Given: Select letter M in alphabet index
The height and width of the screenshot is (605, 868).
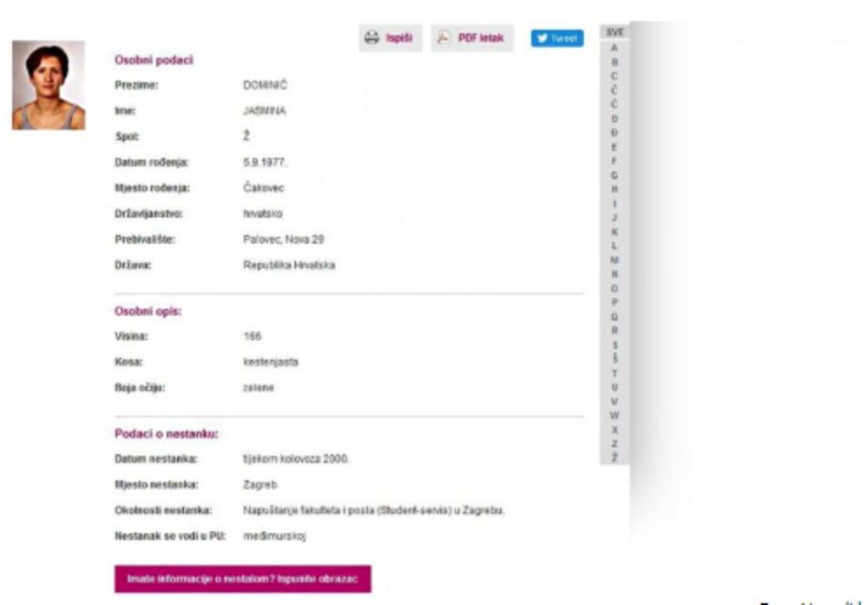Looking at the screenshot, I should (614, 260).
